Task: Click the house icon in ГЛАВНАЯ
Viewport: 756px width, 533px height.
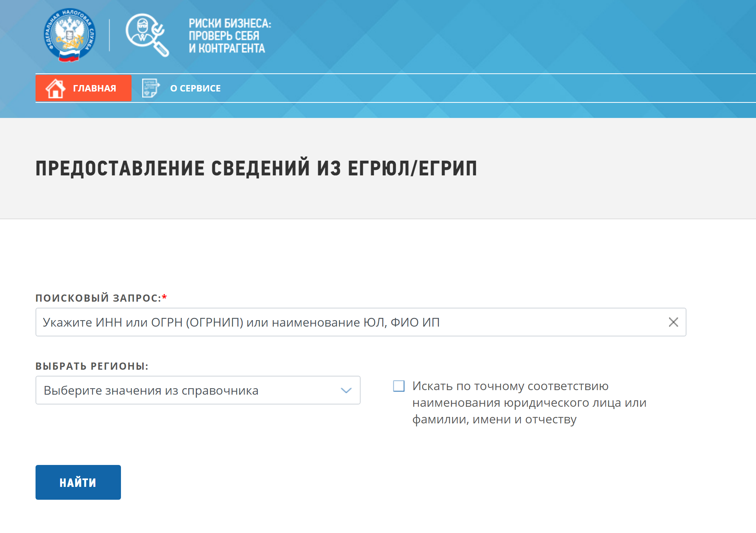Action: pos(55,88)
